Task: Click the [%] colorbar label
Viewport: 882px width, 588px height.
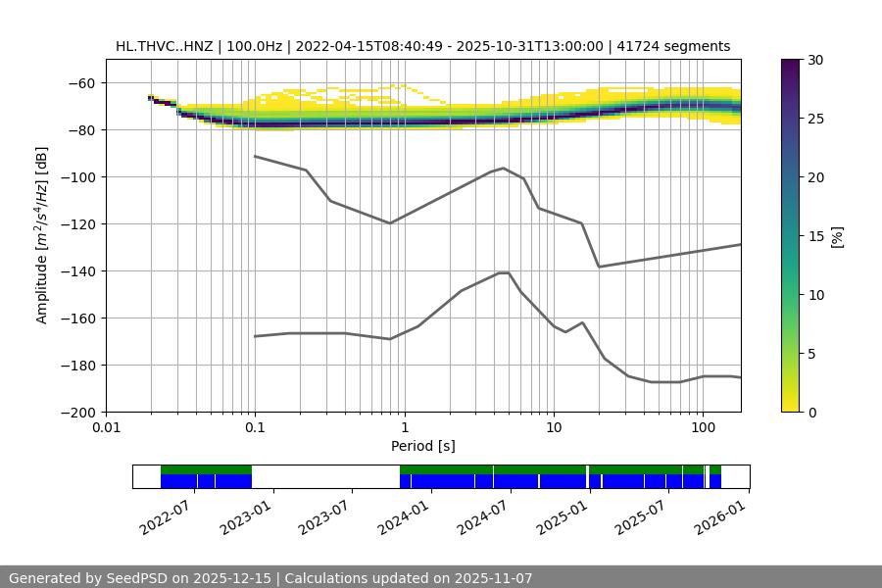Action: [x=837, y=236]
